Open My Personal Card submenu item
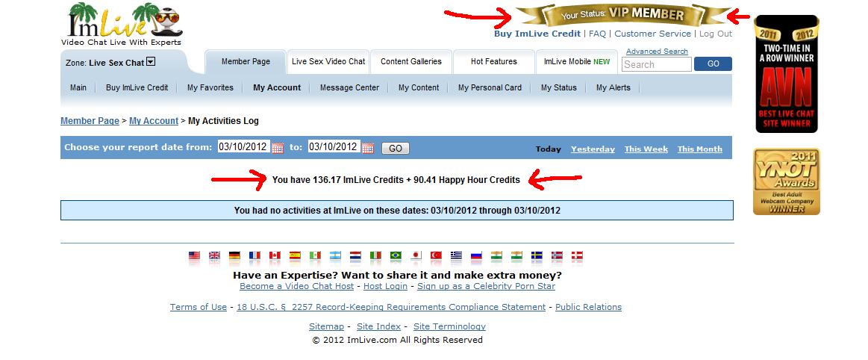This screenshot has width=868, height=360. [490, 87]
